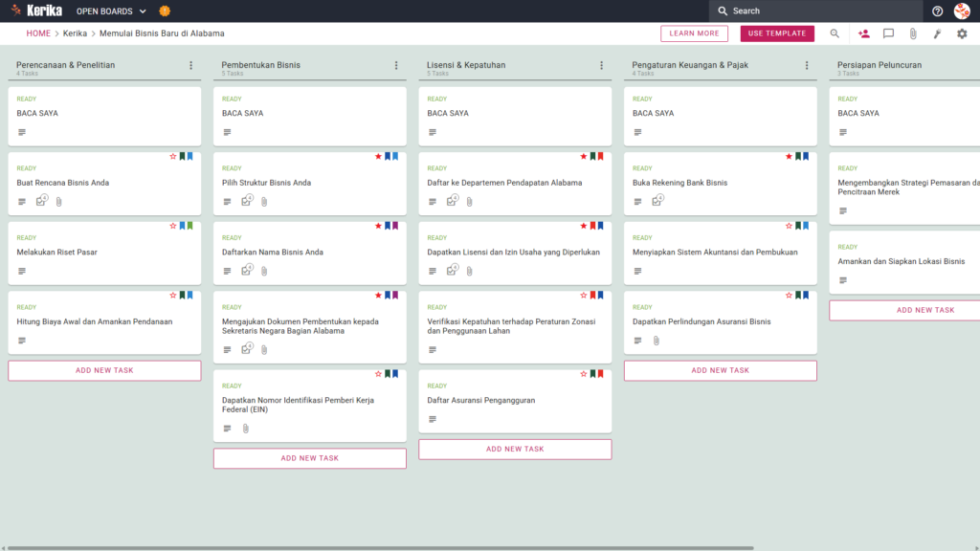Click the horizontal scrollbar at bottom
Image resolution: width=980 pixels, height=551 pixels.
pos(380,548)
